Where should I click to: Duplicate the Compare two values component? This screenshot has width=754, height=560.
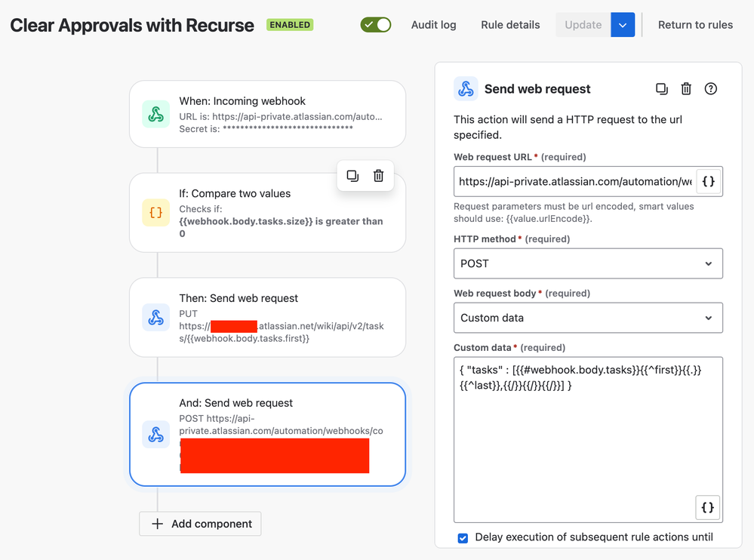352,176
